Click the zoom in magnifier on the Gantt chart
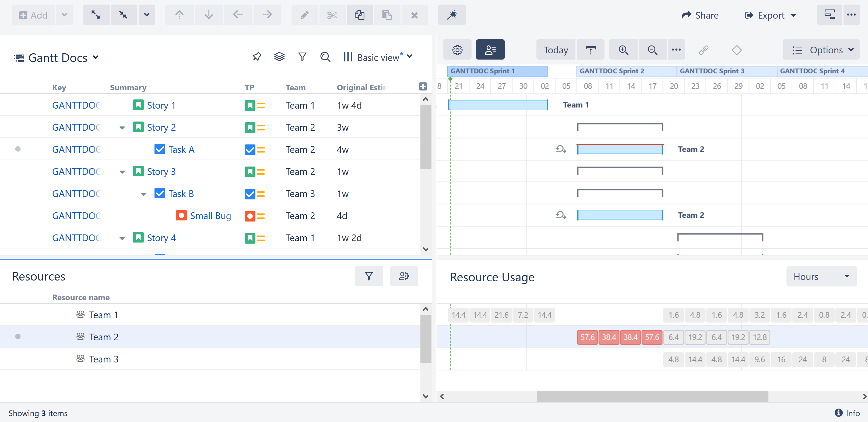 point(623,50)
